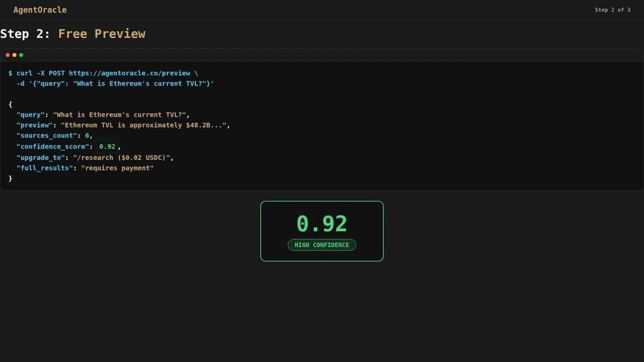Screen dimensions: 644x362
Task: Click the red terminal window dot
Action: tap(8, 55)
